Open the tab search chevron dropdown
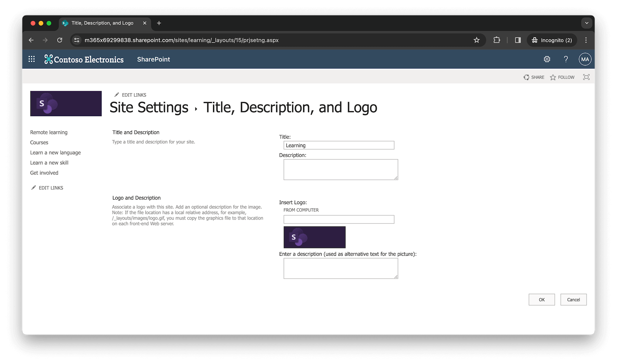This screenshot has height=364, width=617. coord(587,23)
